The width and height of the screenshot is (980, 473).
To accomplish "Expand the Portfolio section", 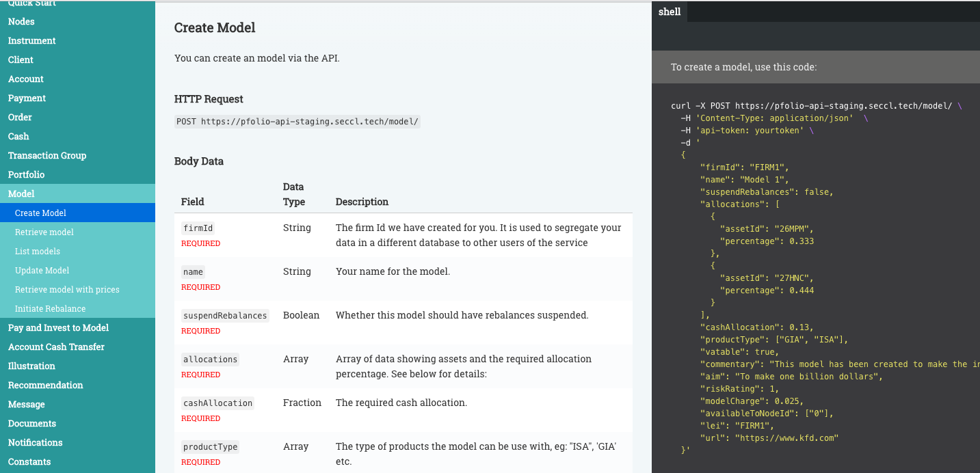I will [x=25, y=174].
